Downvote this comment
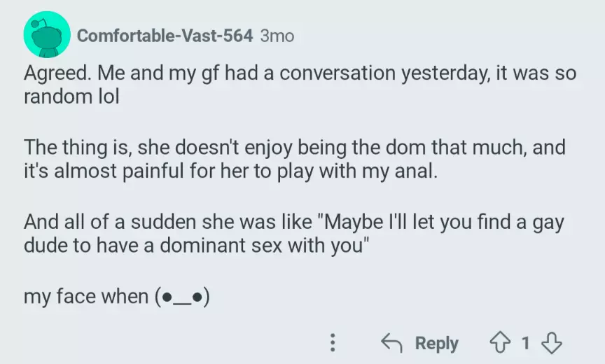This screenshot has width=605, height=364. pos(553,342)
